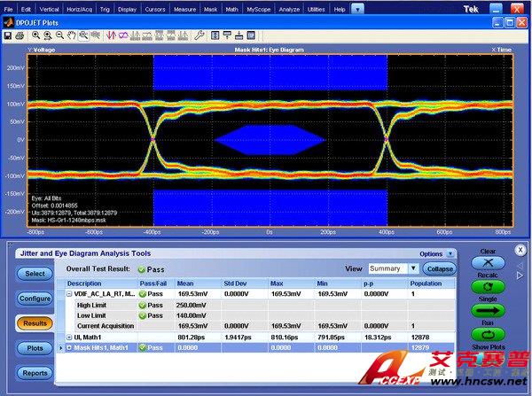Switch to the Plots section
532x396 pixels.
[x=35, y=348]
